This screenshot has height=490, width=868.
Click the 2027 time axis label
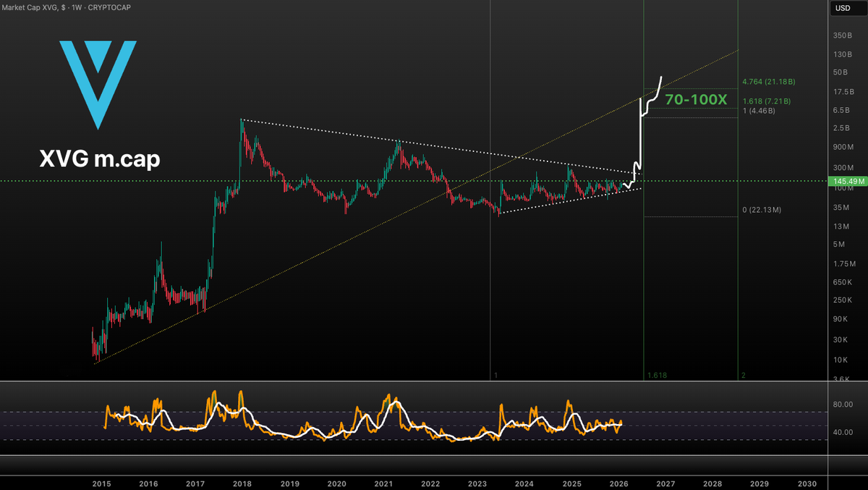665,483
